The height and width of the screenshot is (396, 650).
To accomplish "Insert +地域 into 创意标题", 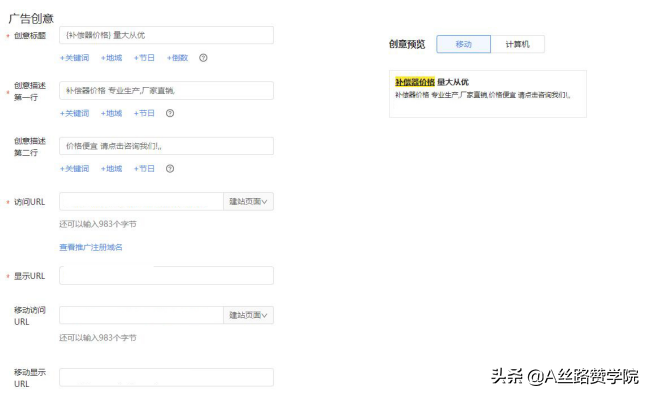I will [x=112, y=58].
